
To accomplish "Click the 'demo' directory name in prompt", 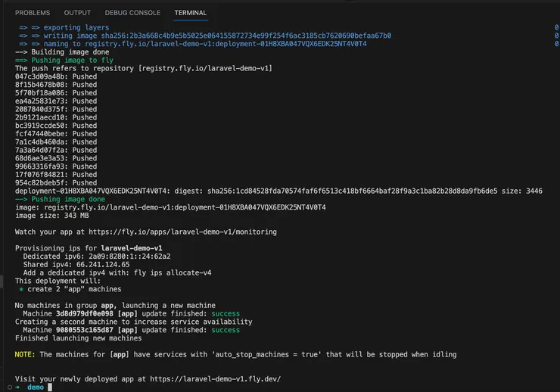I will click(36, 387).
